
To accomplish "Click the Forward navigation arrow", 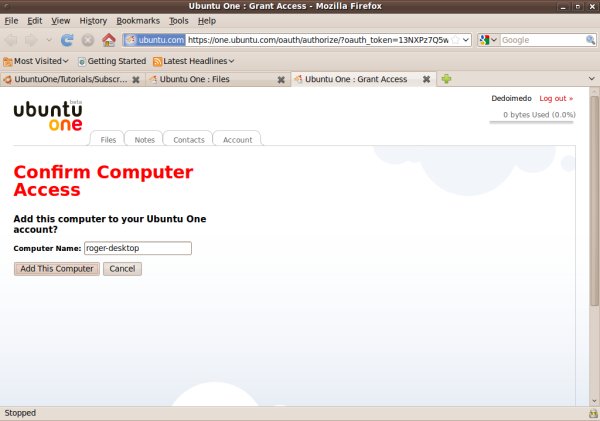I will pyautogui.click(x=31, y=40).
